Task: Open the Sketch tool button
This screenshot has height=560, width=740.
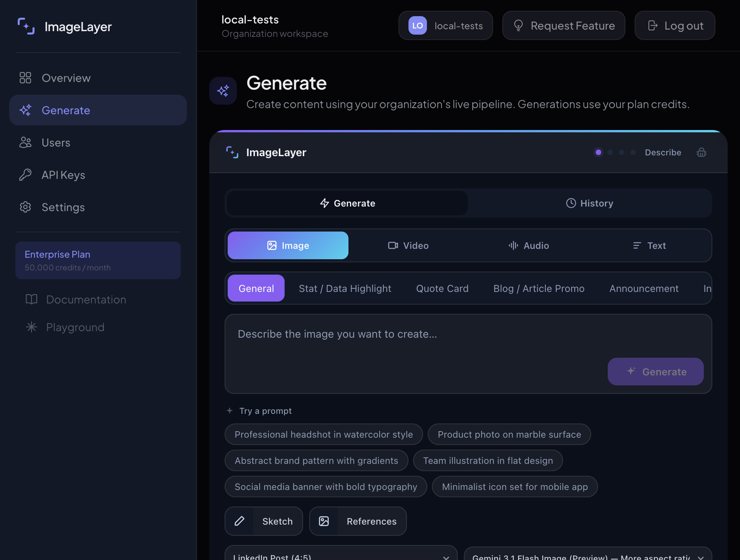Action: (264, 521)
